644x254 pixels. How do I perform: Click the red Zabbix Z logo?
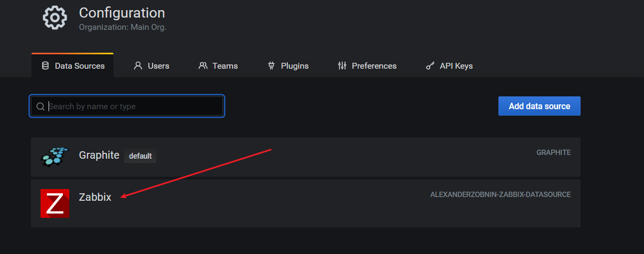(x=55, y=203)
